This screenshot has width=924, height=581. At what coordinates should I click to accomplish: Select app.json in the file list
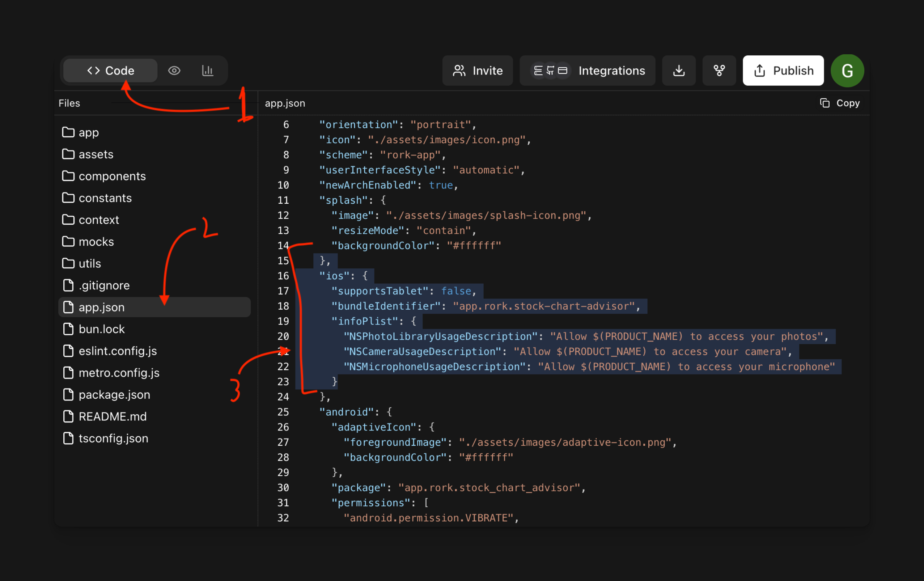(x=101, y=307)
